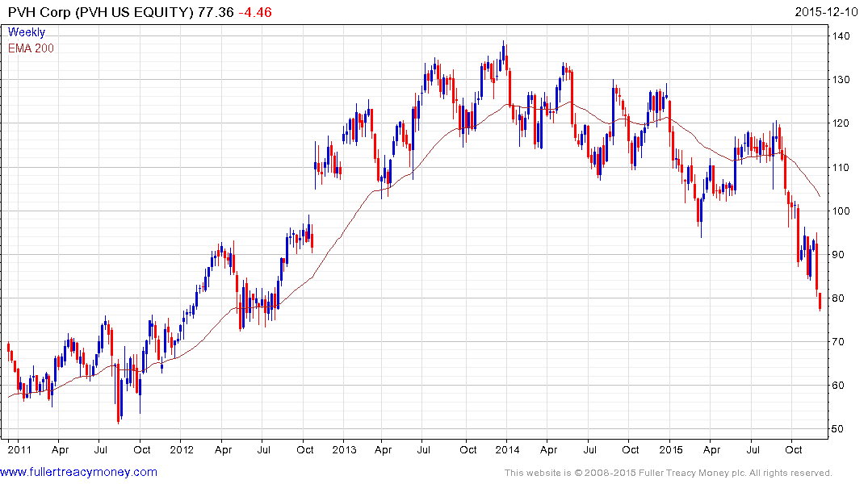Click the 70 price axis label
The height and width of the screenshot is (484, 868).
[838, 342]
